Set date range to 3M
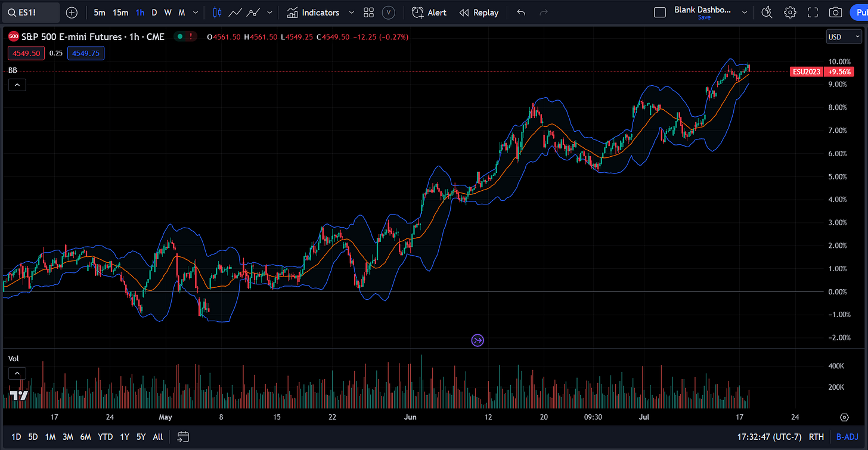868x450 pixels. point(68,437)
